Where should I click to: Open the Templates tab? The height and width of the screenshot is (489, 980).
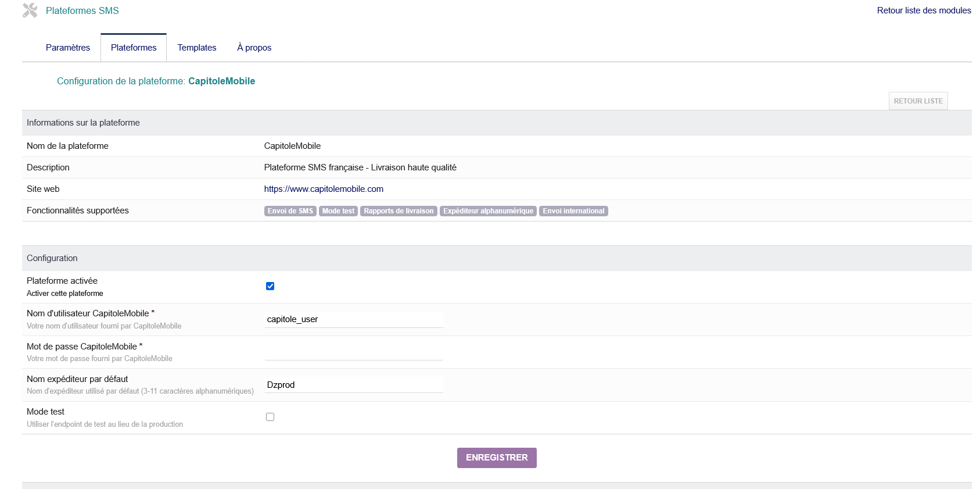click(197, 48)
